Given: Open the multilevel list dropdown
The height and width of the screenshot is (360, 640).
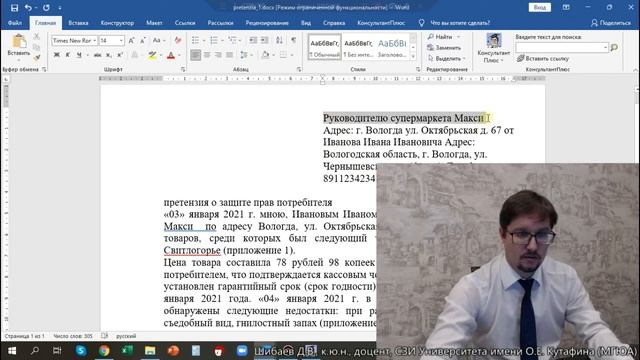Looking at the screenshot, I should [x=241, y=40].
